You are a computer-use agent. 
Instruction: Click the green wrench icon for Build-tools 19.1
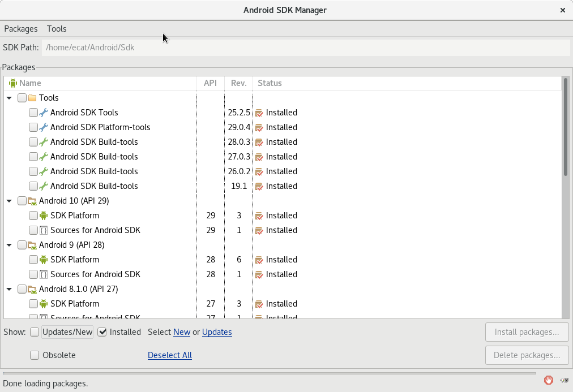(x=44, y=186)
